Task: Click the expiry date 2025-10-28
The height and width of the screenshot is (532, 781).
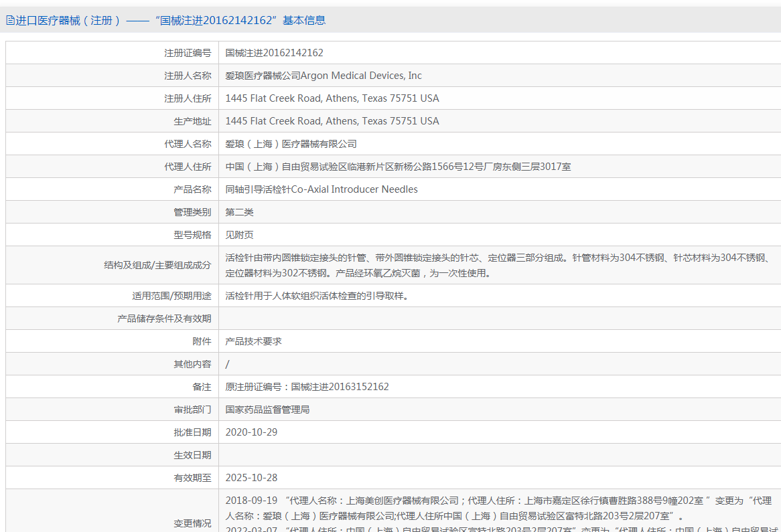Action: pyautogui.click(x=251, y=478)
